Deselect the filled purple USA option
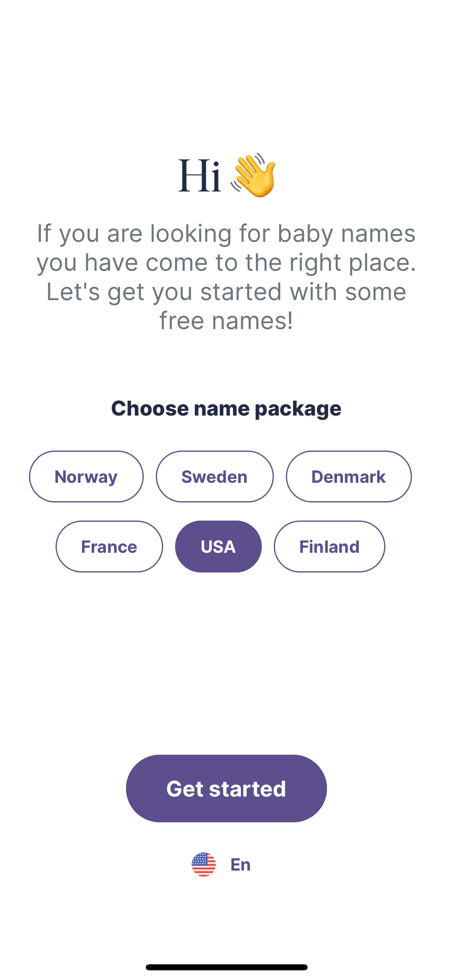453x980 pixels. point(218,546)
